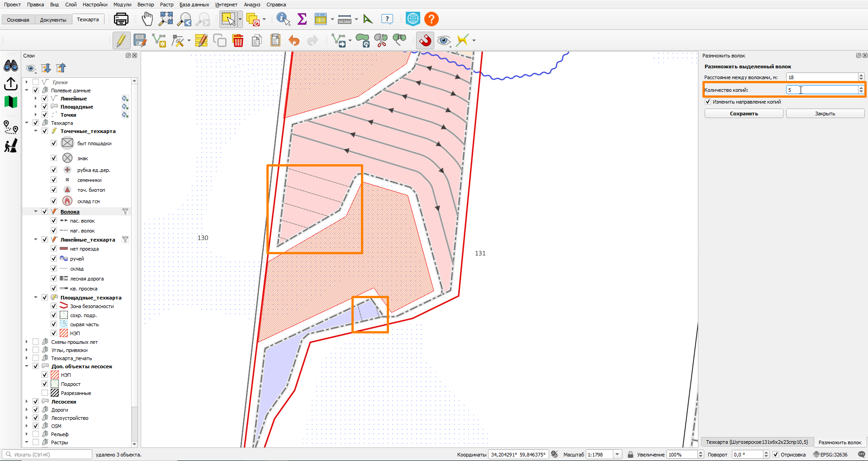The image size is (868, 461).
Task: Select the Pan map hand tool
Action: pyautogui.click(x=147, y=19)
